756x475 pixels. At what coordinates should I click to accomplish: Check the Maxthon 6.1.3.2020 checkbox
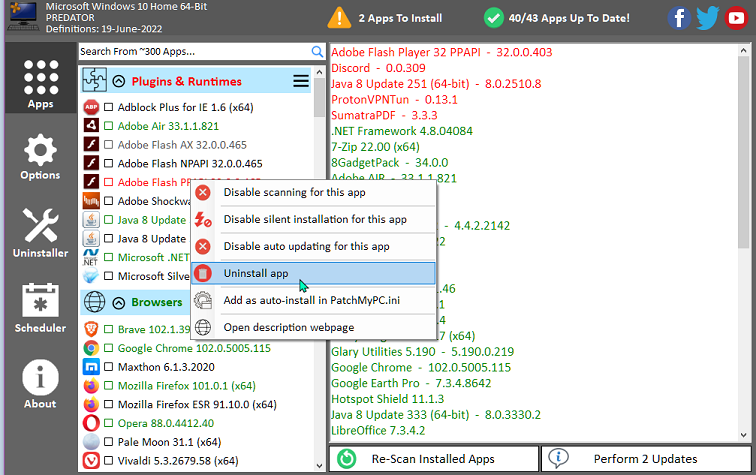click(108, 367)
